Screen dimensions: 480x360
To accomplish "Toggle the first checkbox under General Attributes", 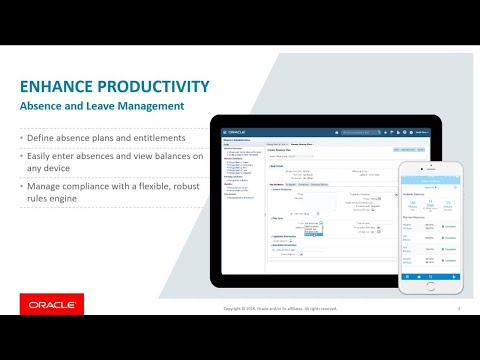I will pyautogui.click(x=379, y=198).
